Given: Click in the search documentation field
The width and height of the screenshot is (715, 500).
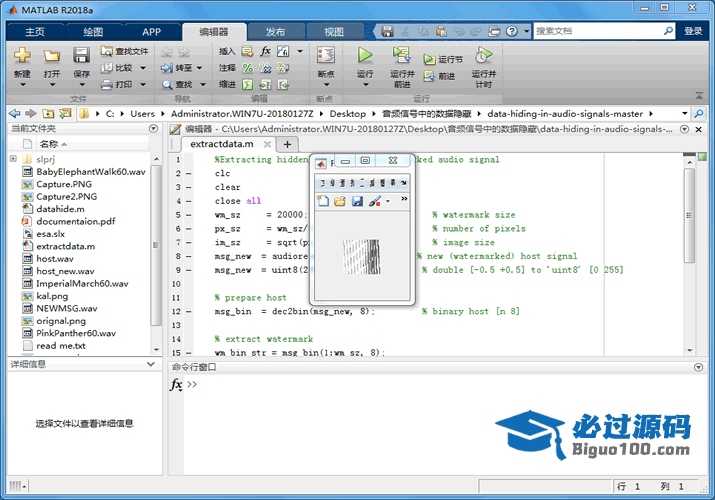Looking at the screenshot, I should coord(599,31).
